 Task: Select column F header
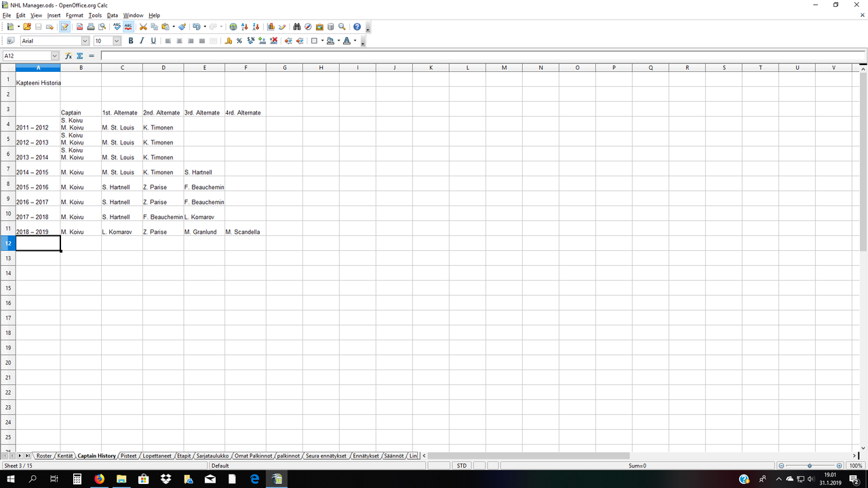245,68
